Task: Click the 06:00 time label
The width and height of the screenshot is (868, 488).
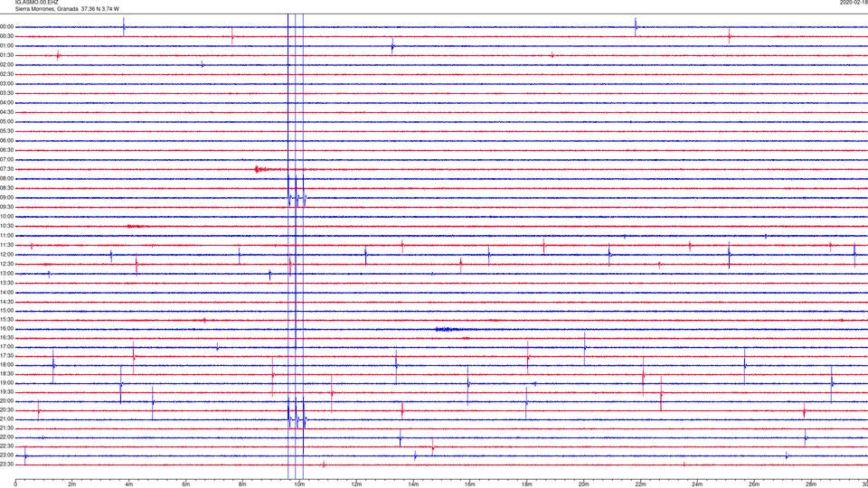Action: [7, 141]
